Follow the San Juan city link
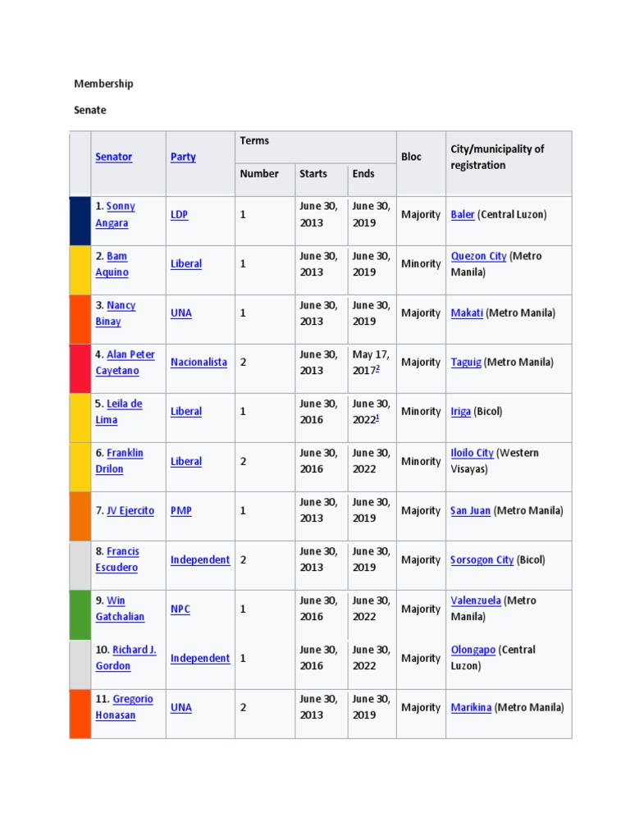Screen dimensions: 630x840 click(x=470, y=510)
